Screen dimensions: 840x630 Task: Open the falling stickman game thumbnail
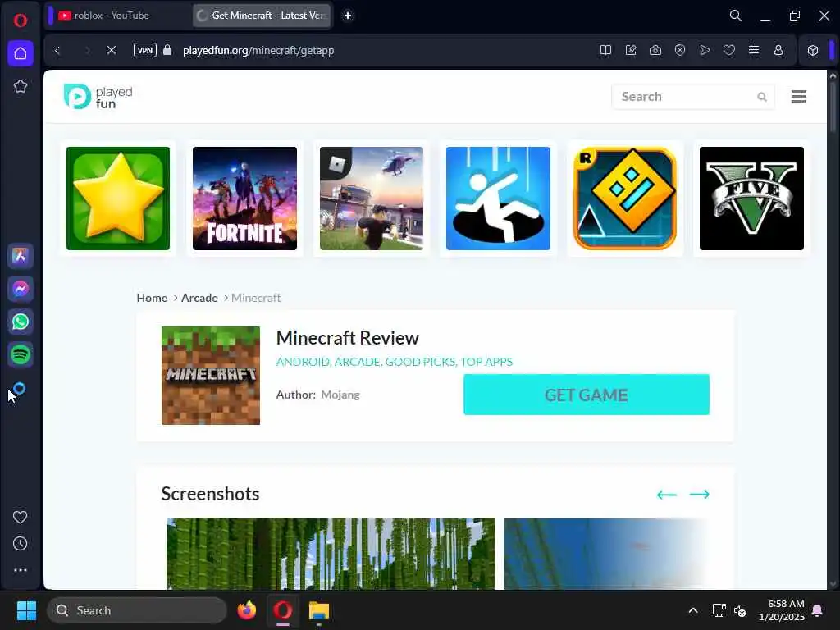(498, 199)
